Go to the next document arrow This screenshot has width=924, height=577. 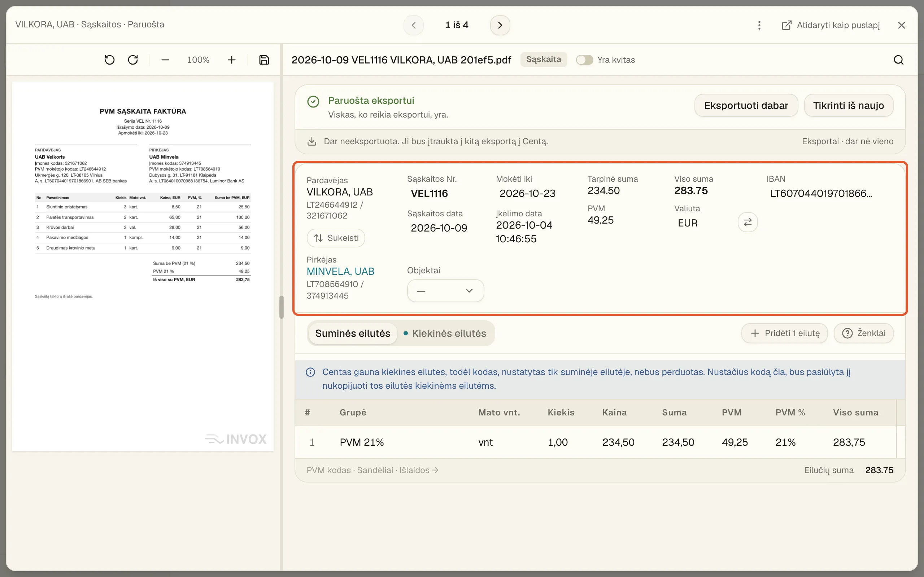(x=500, y=25)
